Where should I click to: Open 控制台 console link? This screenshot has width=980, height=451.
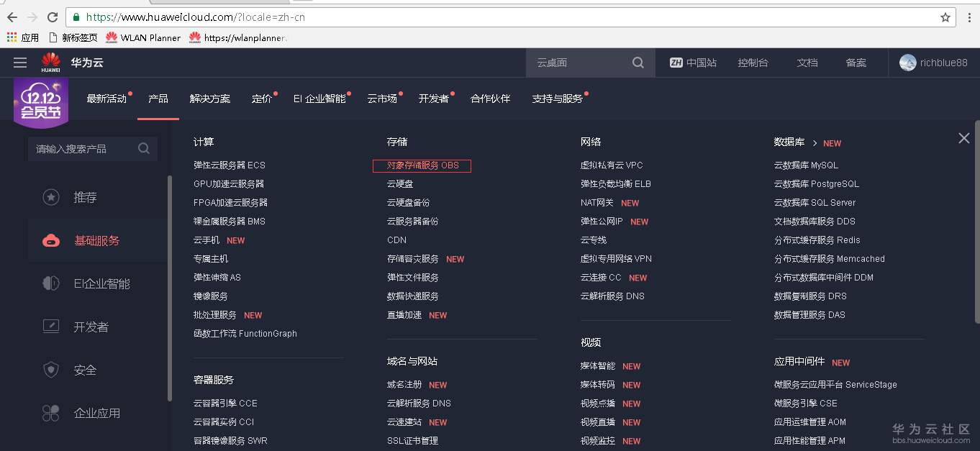pyautogui.click(x=753, y=63)
